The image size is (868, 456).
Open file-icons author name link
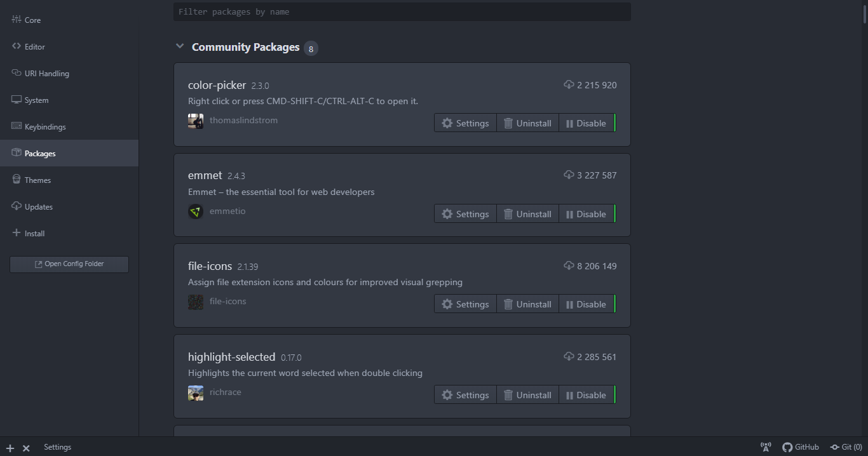pyautogui.click(x=227, y=301)
